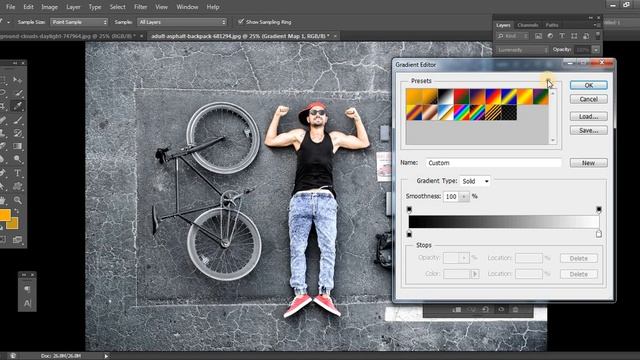
Task: Toggle filter for adjustment layers
Action: [x=550, y=36]
